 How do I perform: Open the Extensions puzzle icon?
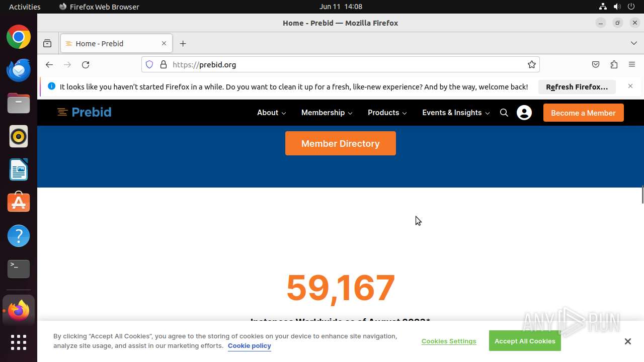(x=614, y=64)
